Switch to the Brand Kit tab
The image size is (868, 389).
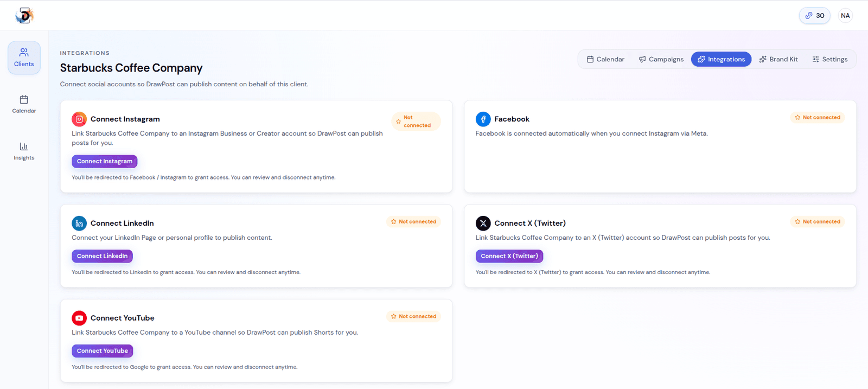[x=778, y=59]
